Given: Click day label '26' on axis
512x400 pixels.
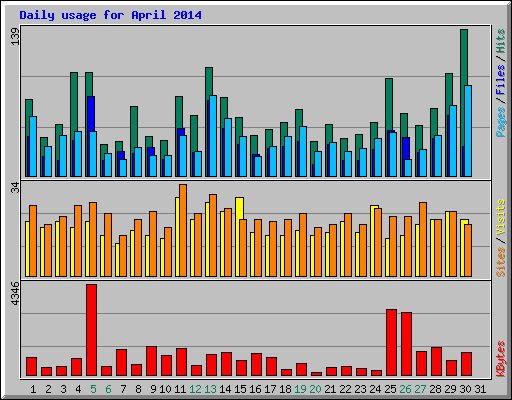Looking at the screenshot, I should tap(405, 389).
